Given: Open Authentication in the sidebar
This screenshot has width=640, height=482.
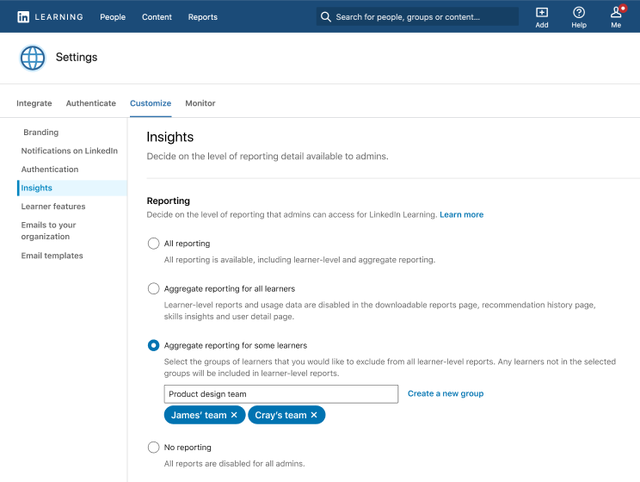Looking at the screenshot, I should point(50,169).
